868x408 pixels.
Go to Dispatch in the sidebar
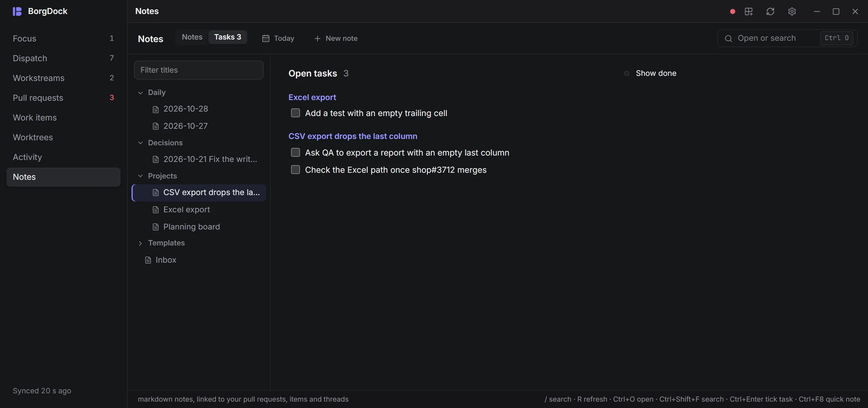click(64, 58)
